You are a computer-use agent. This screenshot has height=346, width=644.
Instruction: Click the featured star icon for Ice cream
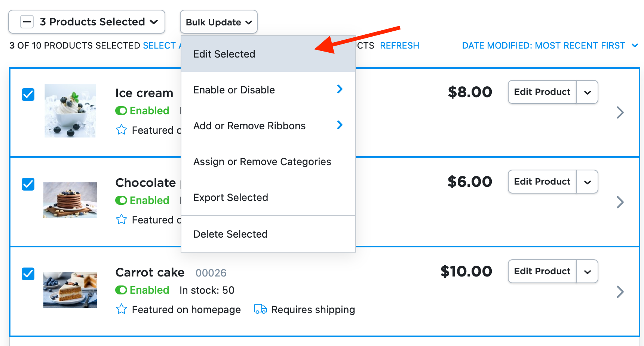pos(121,130)
